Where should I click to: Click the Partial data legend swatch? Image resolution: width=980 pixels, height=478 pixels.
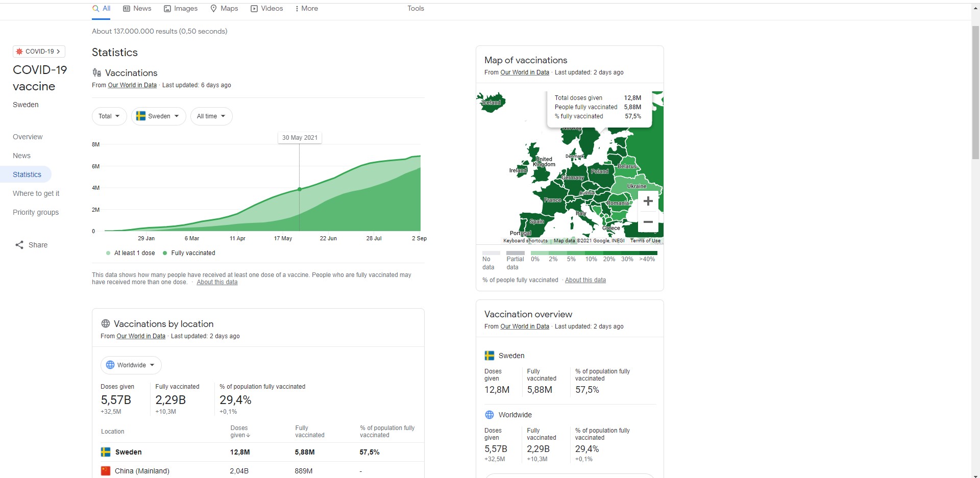point(515,253)
